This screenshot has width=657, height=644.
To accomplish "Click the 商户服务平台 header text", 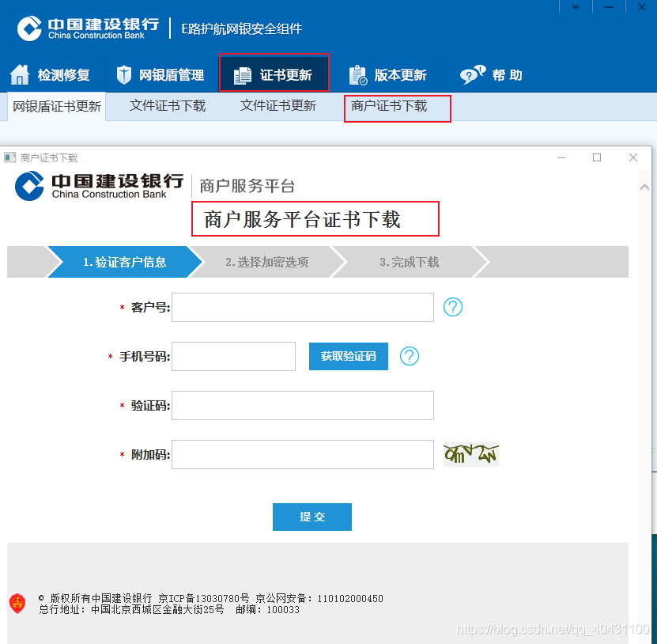I will pyautogui.click(x=247, y=186).
